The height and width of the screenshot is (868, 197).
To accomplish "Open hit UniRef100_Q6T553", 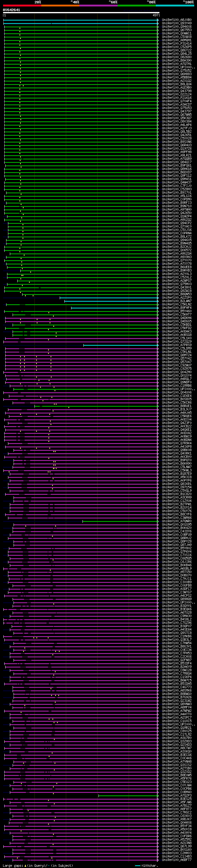I will click(x=176, y=30).
